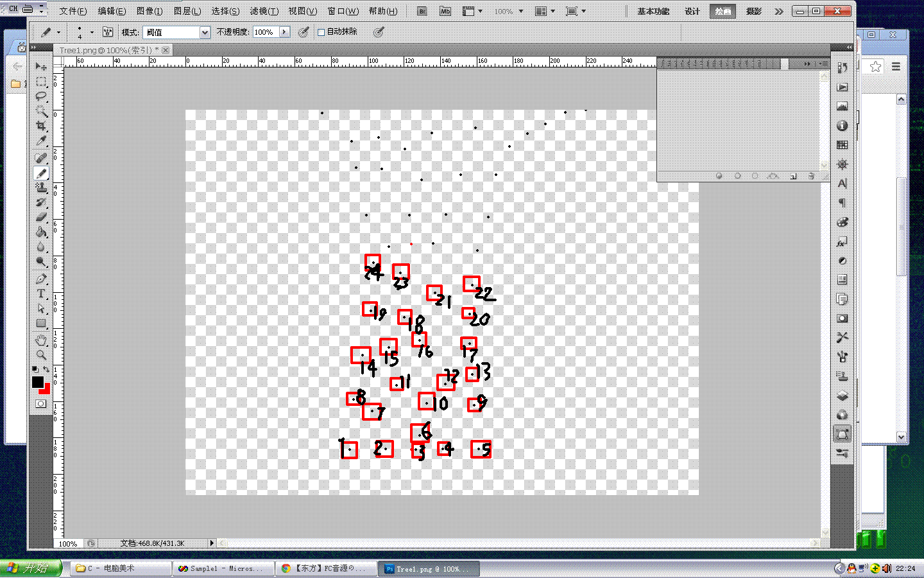Launch Mini Bridge with Mb icon

pyautogui.click(x=445, y=12)
